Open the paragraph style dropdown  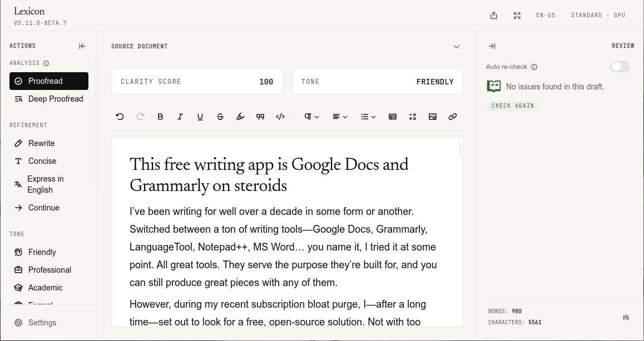[311, 117]
